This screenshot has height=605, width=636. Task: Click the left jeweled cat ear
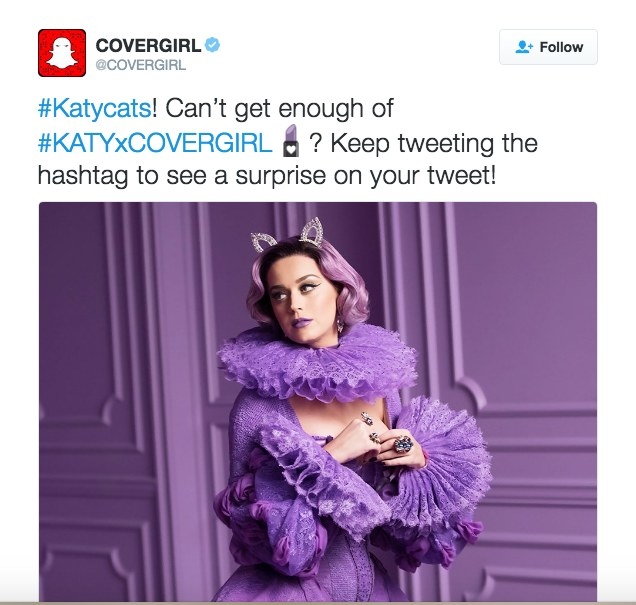coord(264,242)
